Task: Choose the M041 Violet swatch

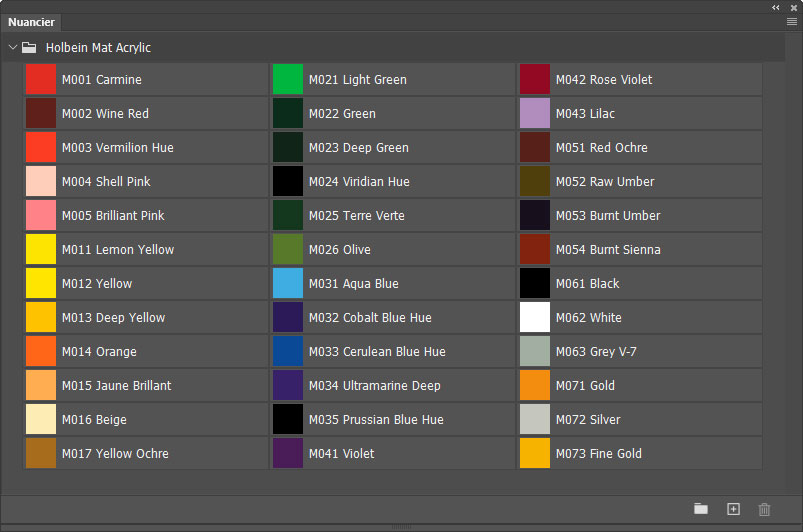Action: (x=288, y=453)
